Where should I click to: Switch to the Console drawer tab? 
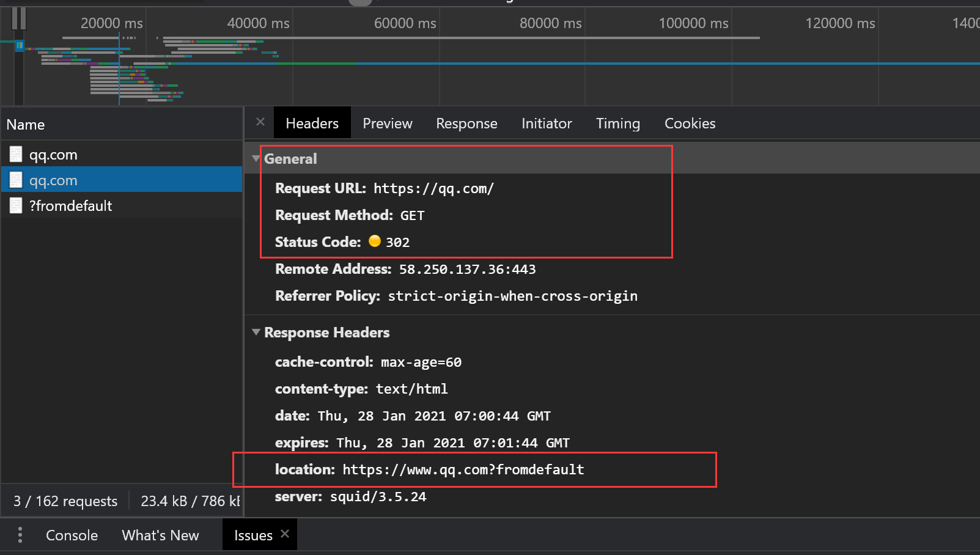tap(72, 535)
